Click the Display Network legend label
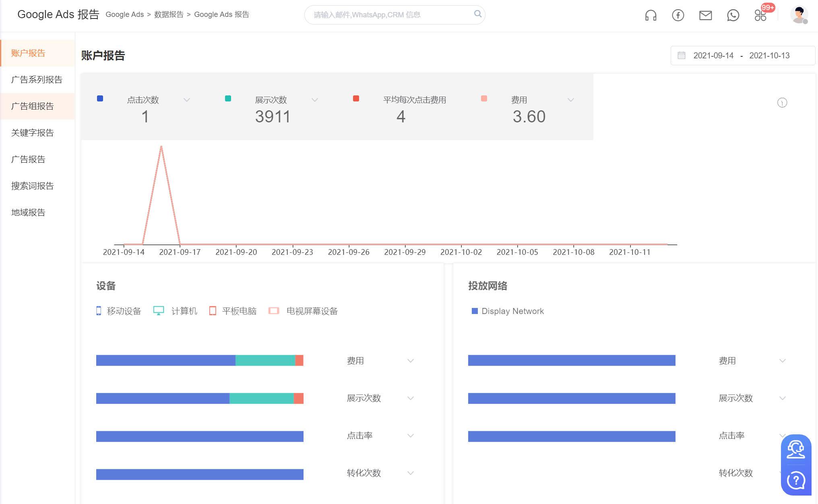 point(512,311)
